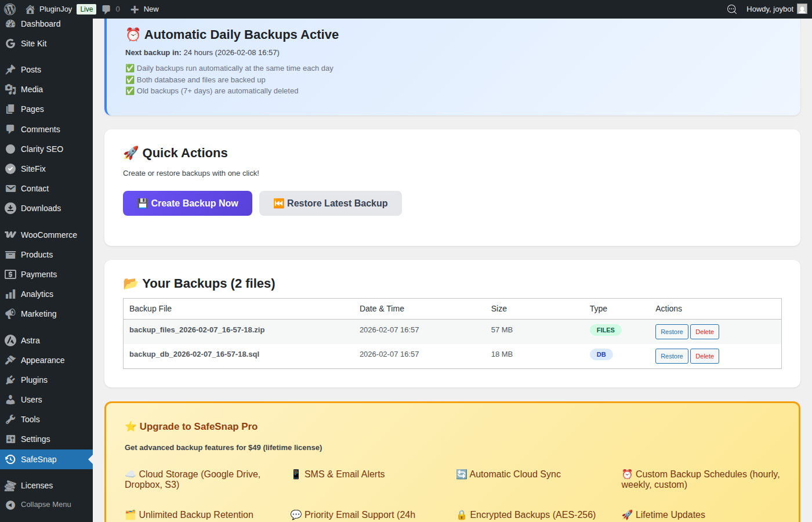812x522 pixels.
Task: Click the Clarity SEO circle icon
Action: [10, 149]
